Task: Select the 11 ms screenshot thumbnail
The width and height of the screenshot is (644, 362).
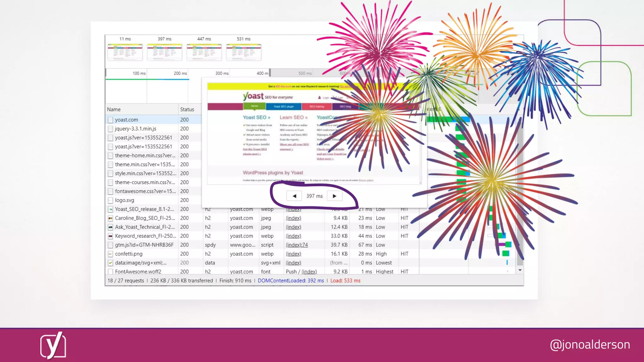Action: tap(125, 52)
